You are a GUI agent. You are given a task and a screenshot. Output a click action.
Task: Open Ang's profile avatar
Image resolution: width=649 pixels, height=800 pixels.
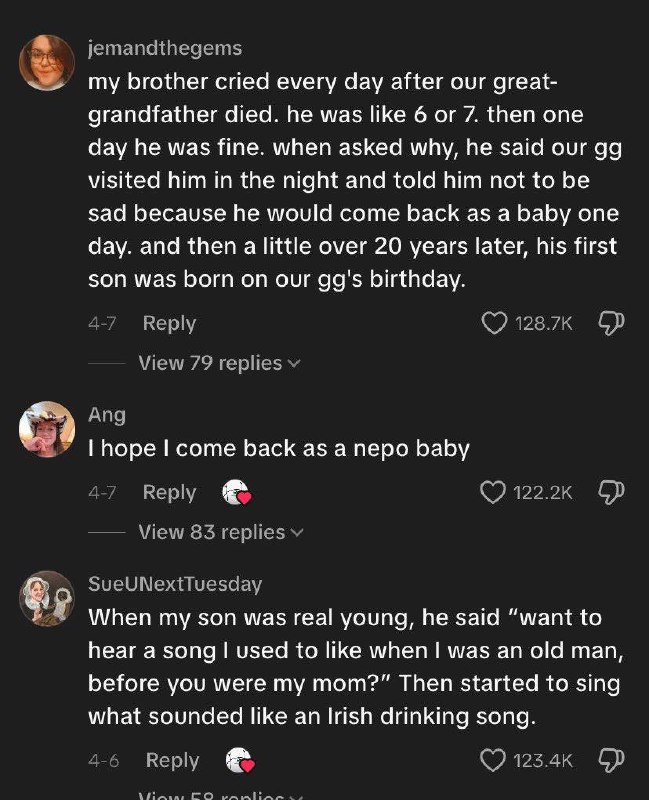47,429
